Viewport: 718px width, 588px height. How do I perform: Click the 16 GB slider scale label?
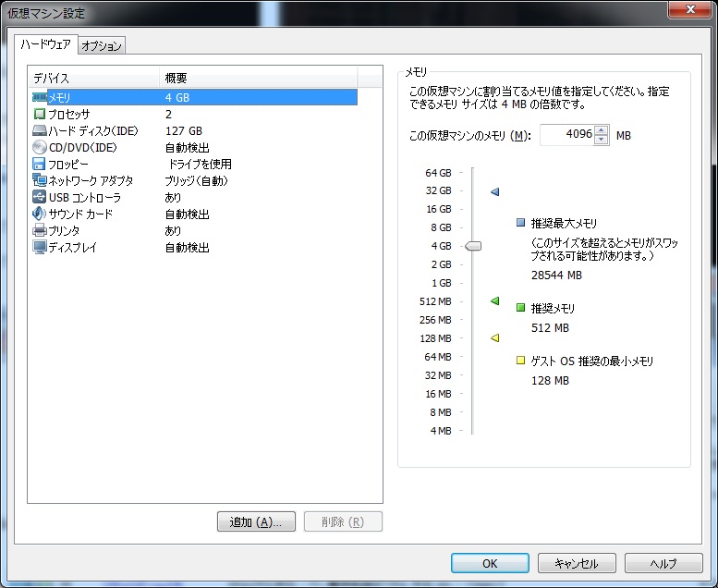point(439,209)
